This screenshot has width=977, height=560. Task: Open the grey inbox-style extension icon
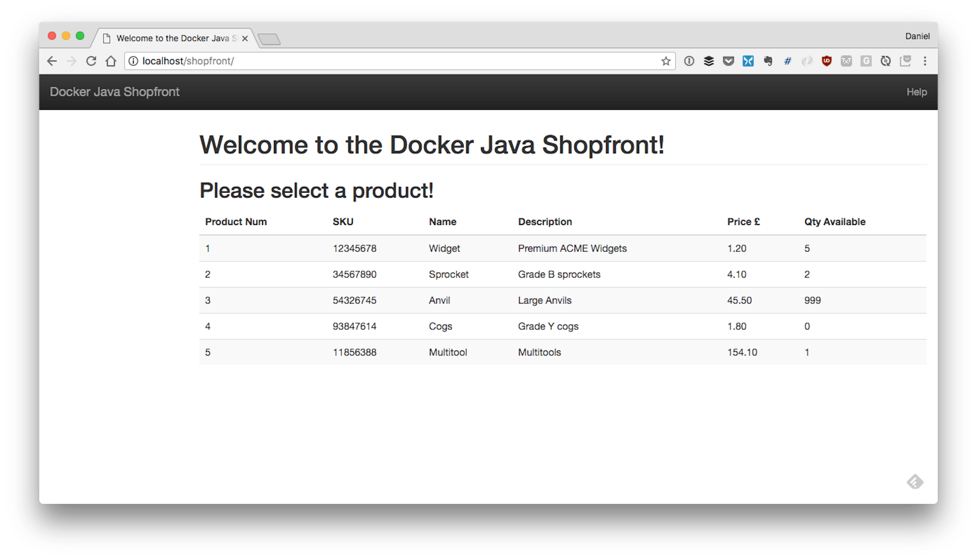[x=906, y=61]
